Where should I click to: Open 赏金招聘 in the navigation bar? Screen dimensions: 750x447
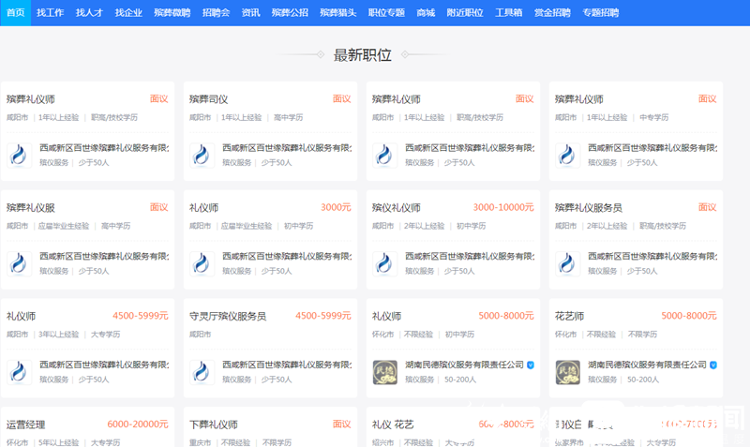(552, 13)
